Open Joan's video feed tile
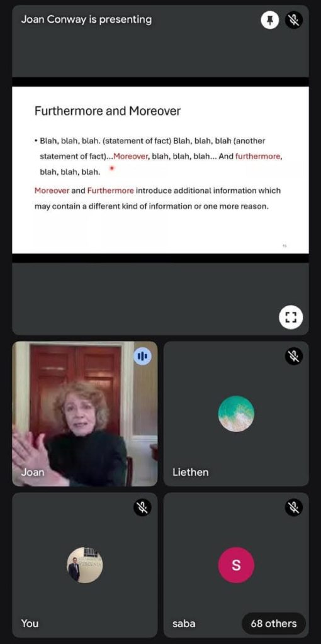Viewport: 321px width, 644px height. 85,414
